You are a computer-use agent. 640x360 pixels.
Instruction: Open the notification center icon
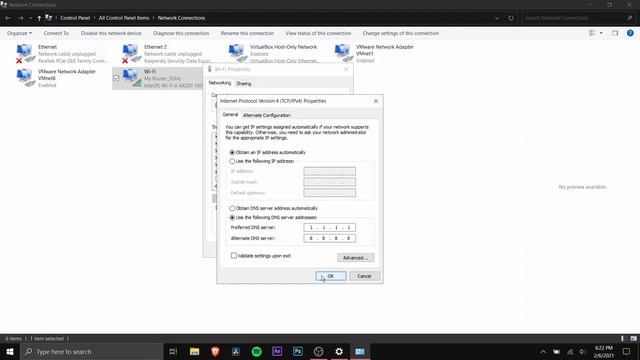point(626,351)
